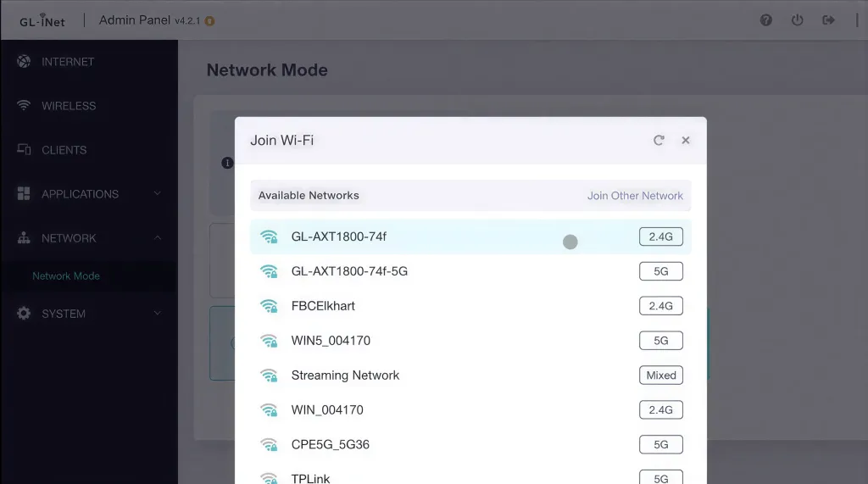The image size is (868, 484).
Task: Collapse the Network menu chevron
Action: tap(157, 237)
